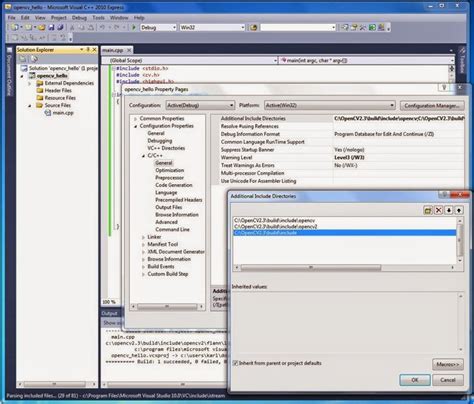The image size is (474, 404).
Task: Expand External Dependencies in Solution Explorer
Action: (x=29, y=83)
